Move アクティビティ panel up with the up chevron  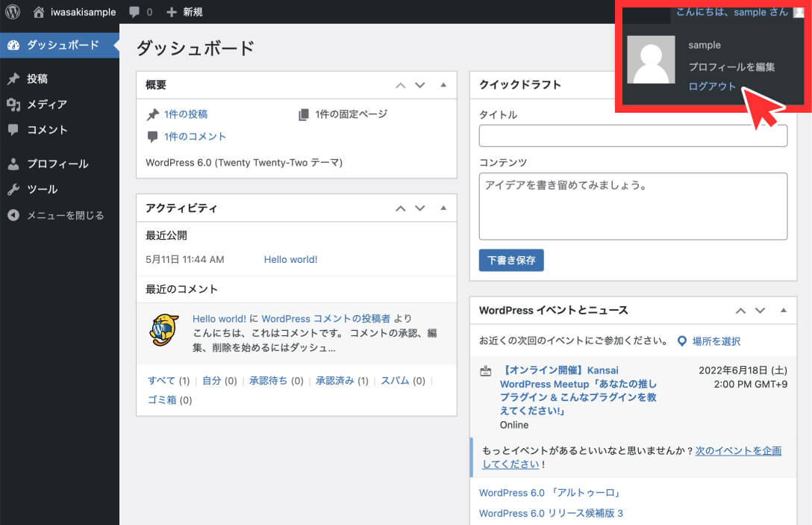click(x=400, y=208)
